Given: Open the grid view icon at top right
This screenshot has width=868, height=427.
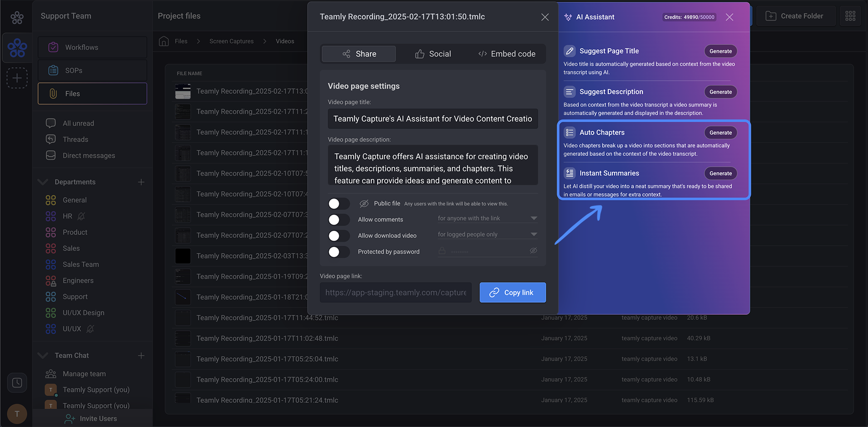Looking at the screenshot, I should tap(850, 16).
